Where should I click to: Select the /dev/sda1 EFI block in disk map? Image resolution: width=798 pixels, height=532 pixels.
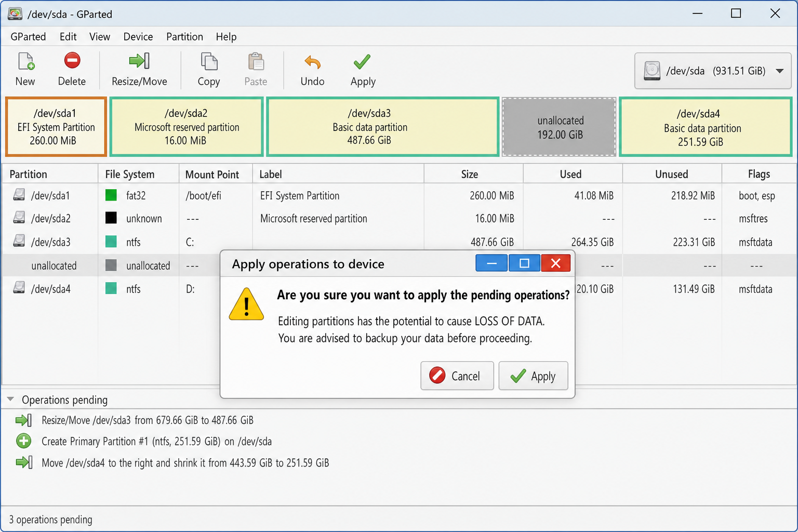[56, 127]
